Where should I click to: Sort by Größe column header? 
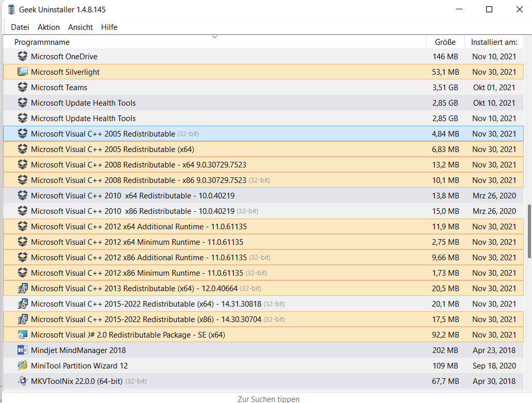(445, 42)
